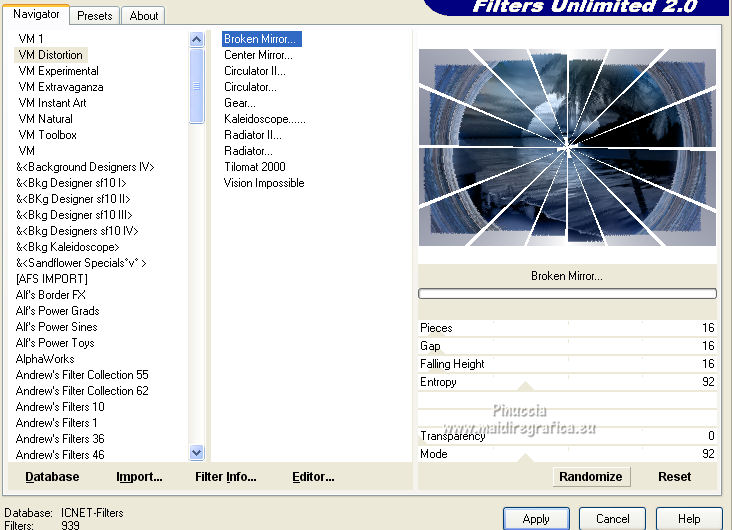Select &<BKg Designer sf10 II> category
This screenshot has width=732, height=530.
pyautogui.click(x=73, y=199)
